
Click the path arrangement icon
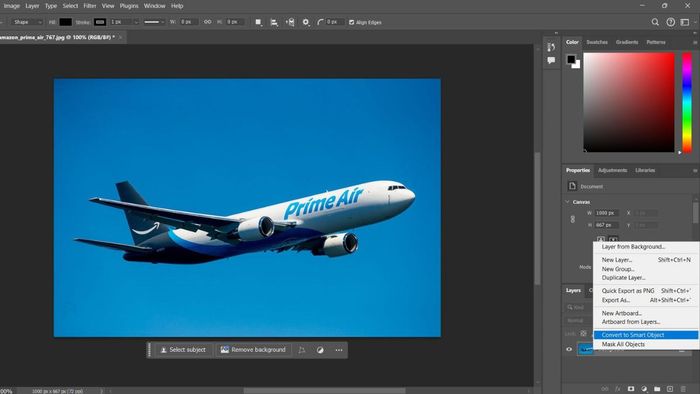pos(290,22)
